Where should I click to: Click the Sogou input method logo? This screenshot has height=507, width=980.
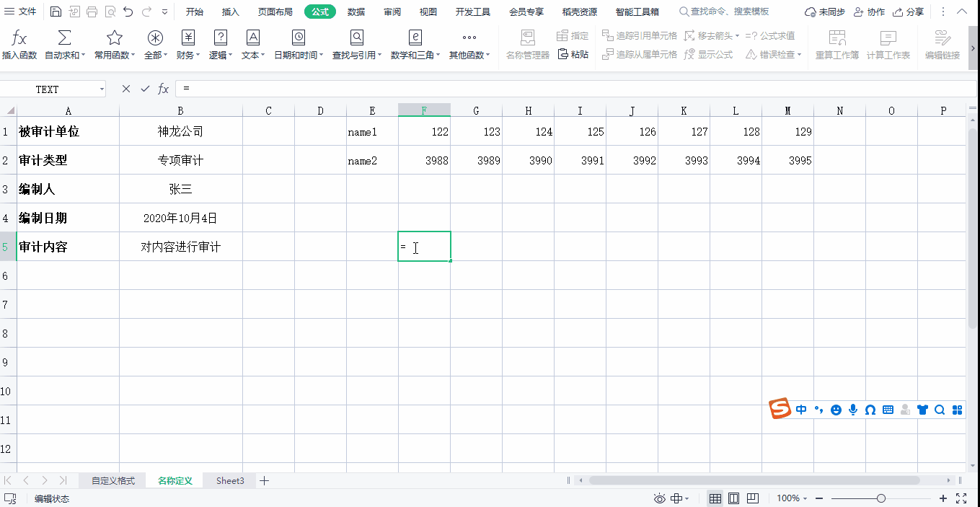[780, 409]
